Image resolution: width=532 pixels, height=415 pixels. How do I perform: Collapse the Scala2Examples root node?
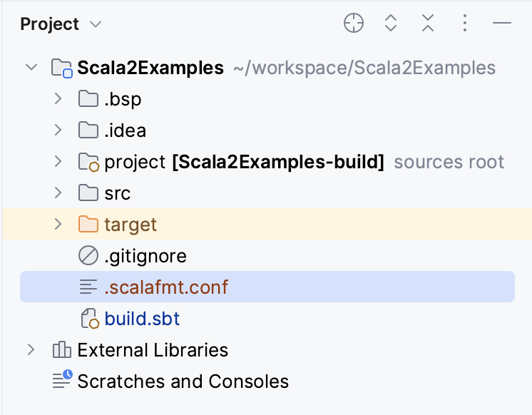coord(31,68)
